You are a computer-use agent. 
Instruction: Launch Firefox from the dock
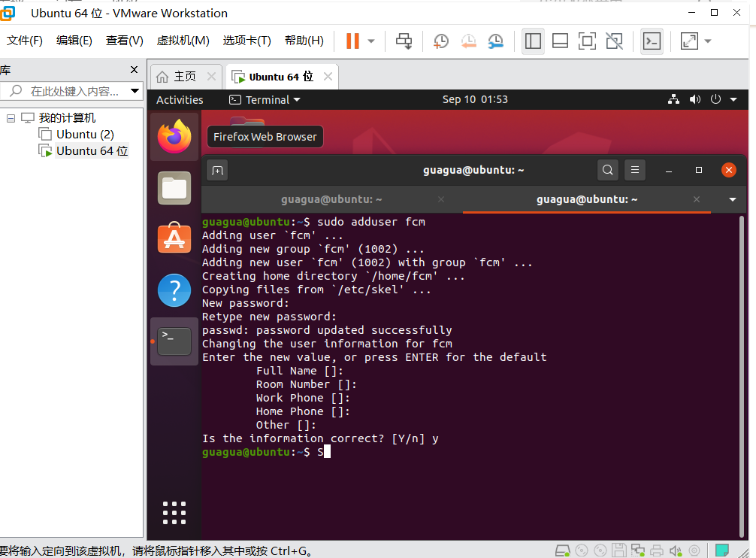[x=174, y=136]
